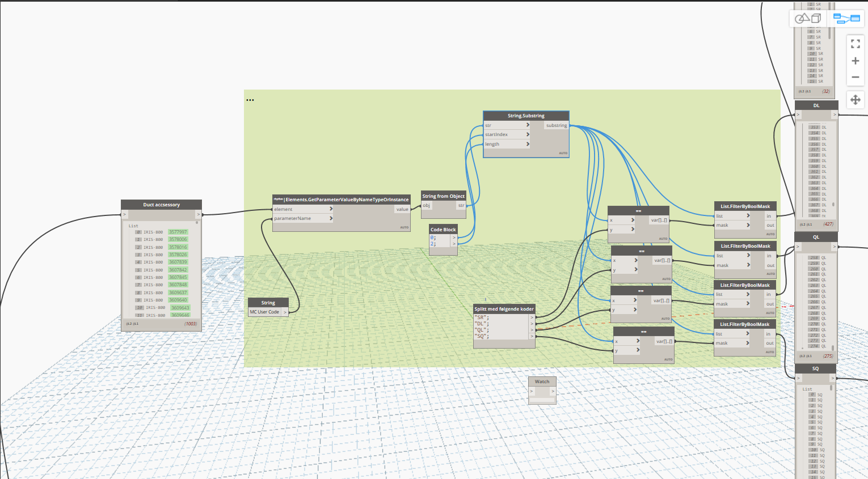
Task: Click the Splitt med følgende koder code area
Action: coord(502,327)
